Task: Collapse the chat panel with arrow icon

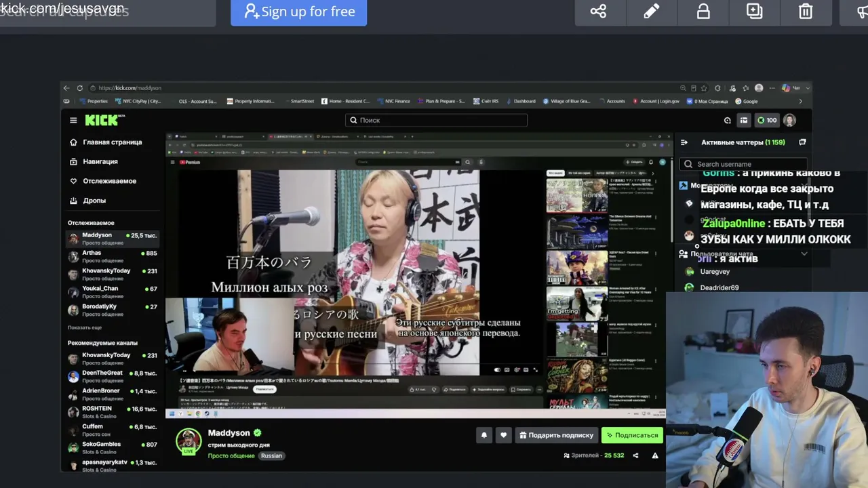Action: pyautogui.click(x=684, y=142)
